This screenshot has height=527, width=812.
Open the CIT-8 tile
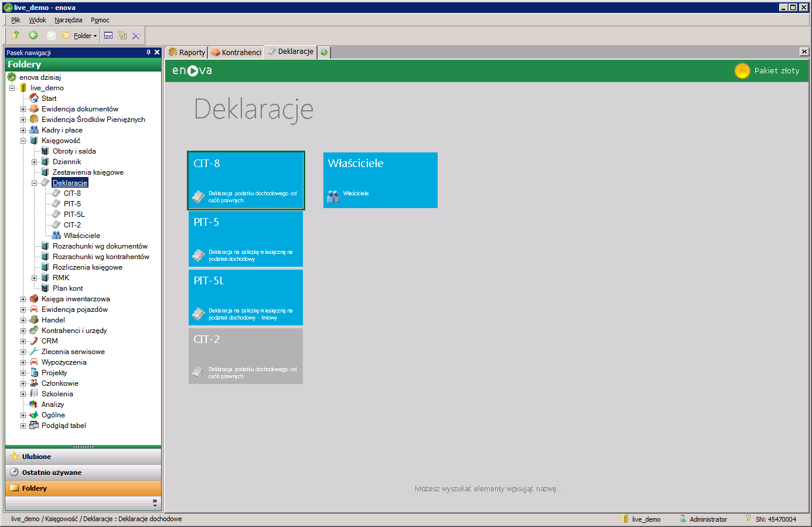coord(246,181)
